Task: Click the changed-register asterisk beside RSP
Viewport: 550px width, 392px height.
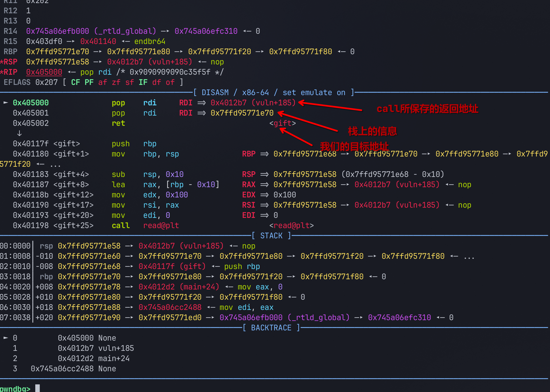Action: click(x=2, y=62)
